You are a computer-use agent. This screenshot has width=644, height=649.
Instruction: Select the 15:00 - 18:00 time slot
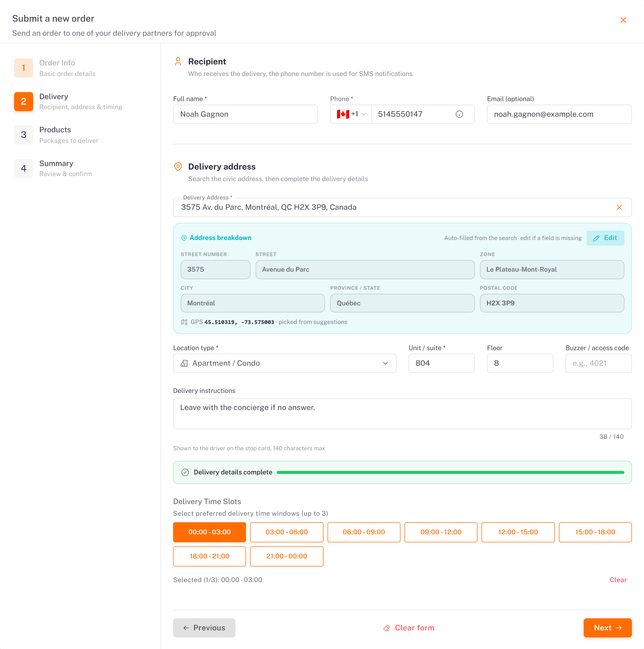[x=595, y=532]
